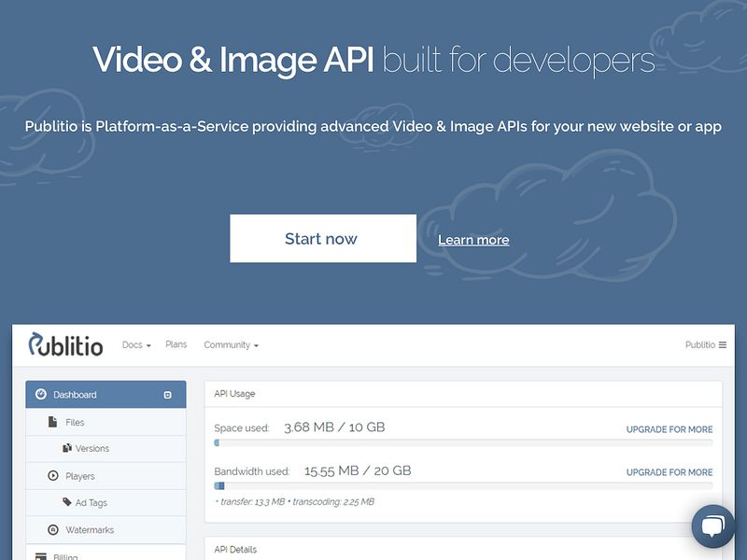The image size is (747, 560).
Task: Collapse the Dashboard section toggle
Action: coord(168,395)
